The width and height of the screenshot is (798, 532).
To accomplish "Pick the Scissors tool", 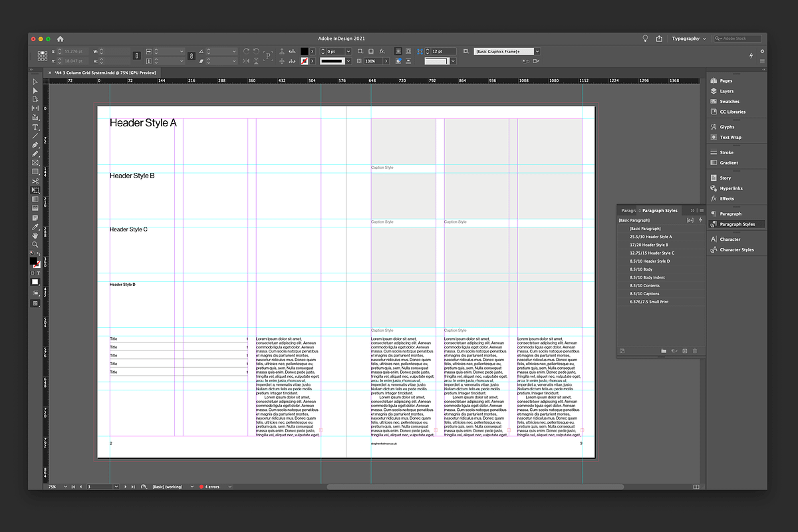I will click(x=35, y=181).
